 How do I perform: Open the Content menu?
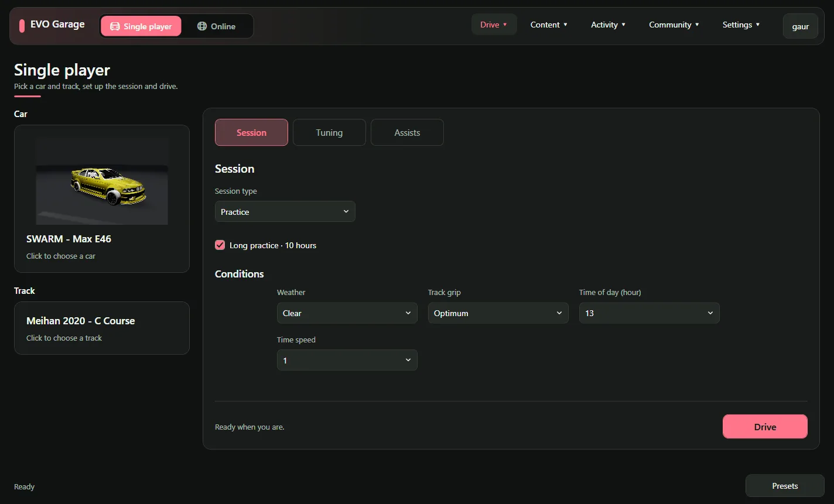[549, 25]
